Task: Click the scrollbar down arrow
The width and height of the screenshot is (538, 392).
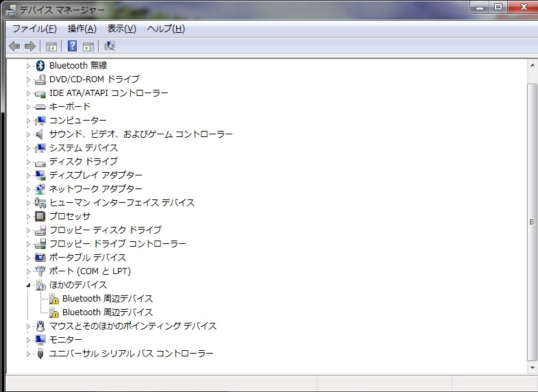Action: pyautogui.click(x=532, y=367)
